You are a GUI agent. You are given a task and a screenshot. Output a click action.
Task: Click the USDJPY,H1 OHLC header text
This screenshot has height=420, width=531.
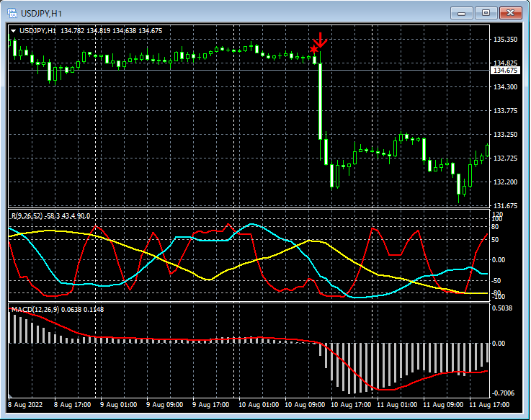(91, 31)
